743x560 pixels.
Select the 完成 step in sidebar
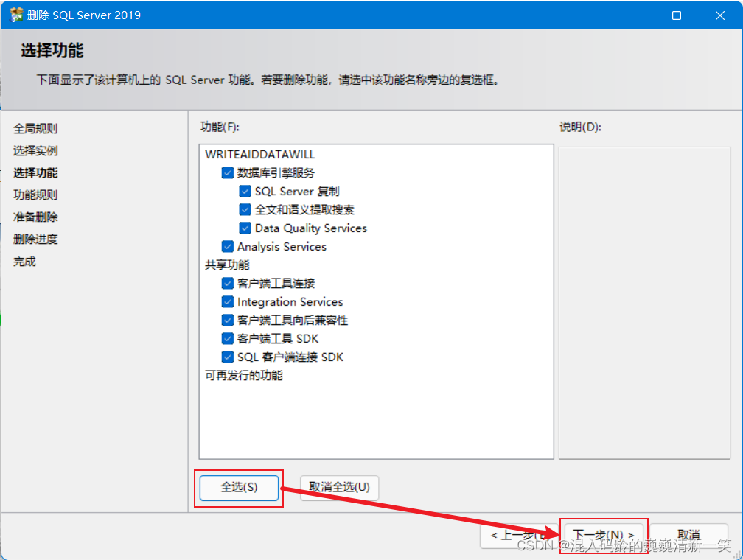[24, 262]
